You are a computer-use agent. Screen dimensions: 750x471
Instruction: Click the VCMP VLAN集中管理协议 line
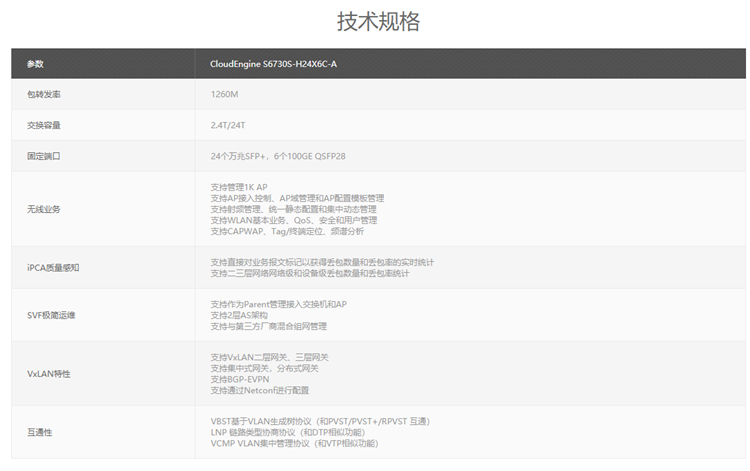[x=294, y=443]
